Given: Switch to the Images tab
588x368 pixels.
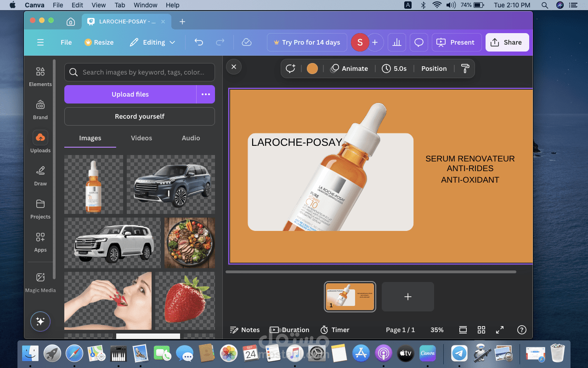Looking at the screenshot, I should (90, 138).
